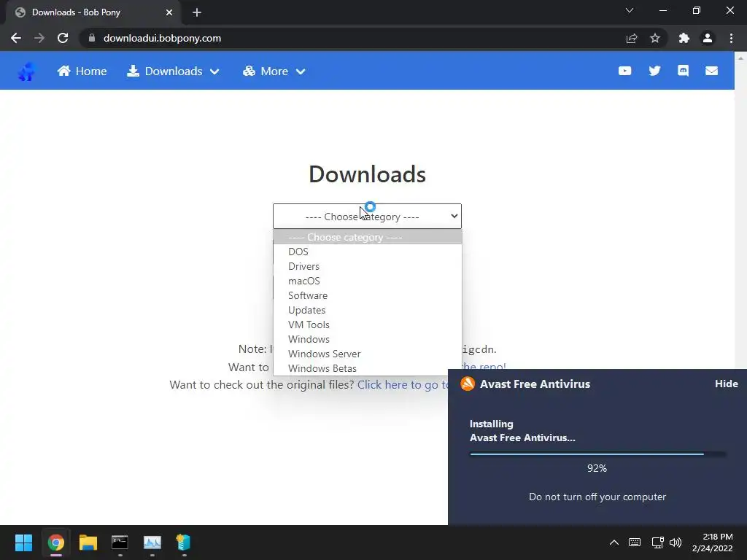Click the page scrollbar up arrow
Viewport: 747px width, 560px height.
click(x=740, y=57)
